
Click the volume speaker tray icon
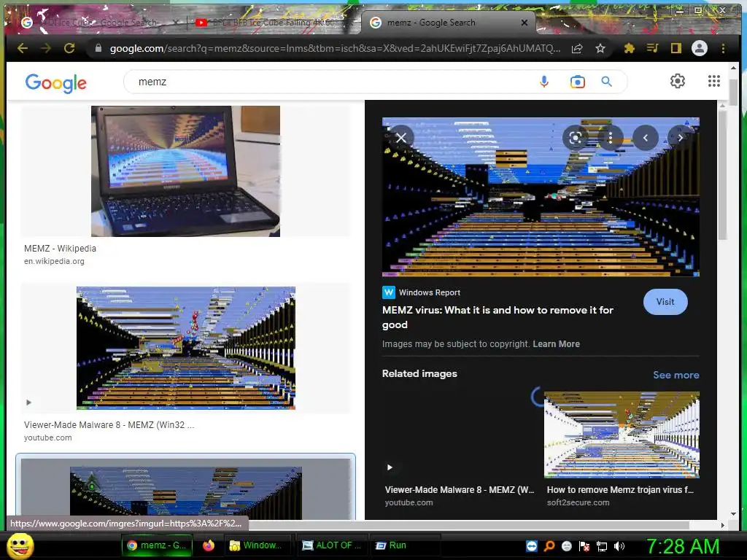point(619,547)
